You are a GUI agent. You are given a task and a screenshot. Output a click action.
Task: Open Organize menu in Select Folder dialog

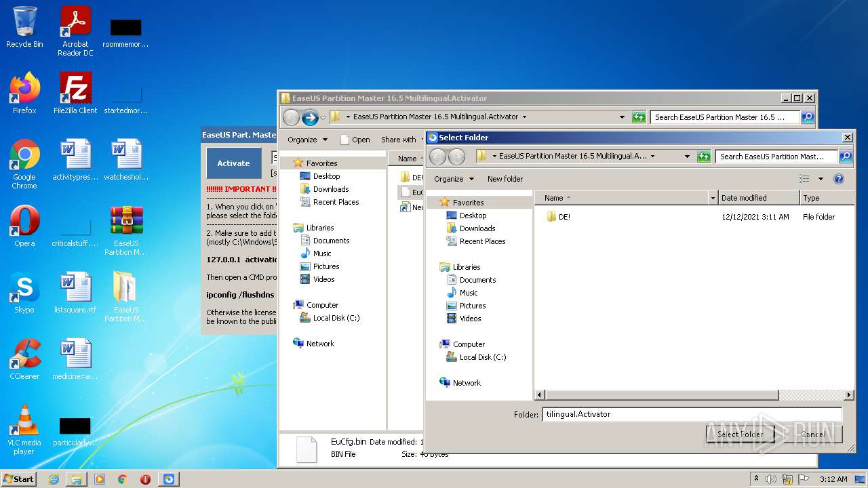[454, 179]
